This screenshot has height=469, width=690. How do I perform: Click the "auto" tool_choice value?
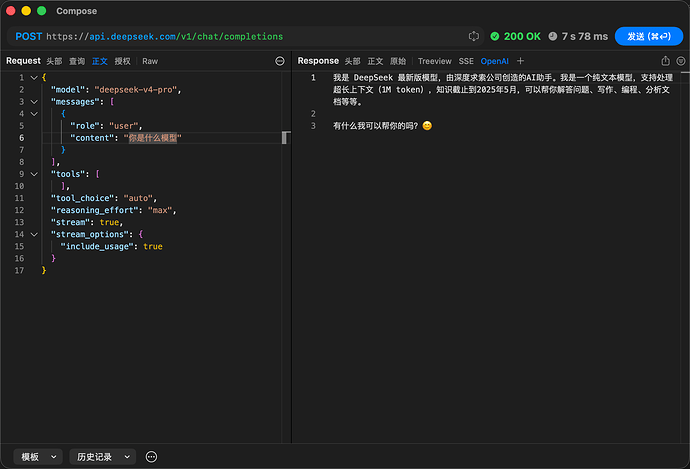point(138,198)
